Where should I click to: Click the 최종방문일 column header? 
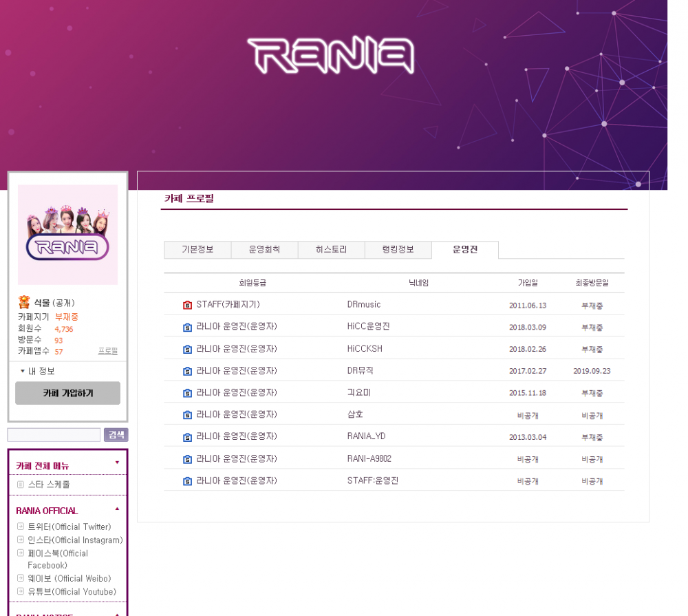[592, 283]
